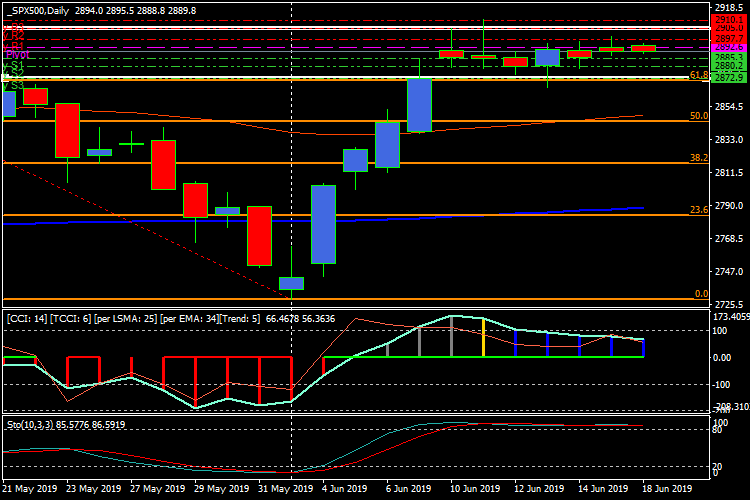Select the 2747.0 price scale label
The width and height of the screenshot is (750, 500).
pyautogui.click(x=728, y=271)
